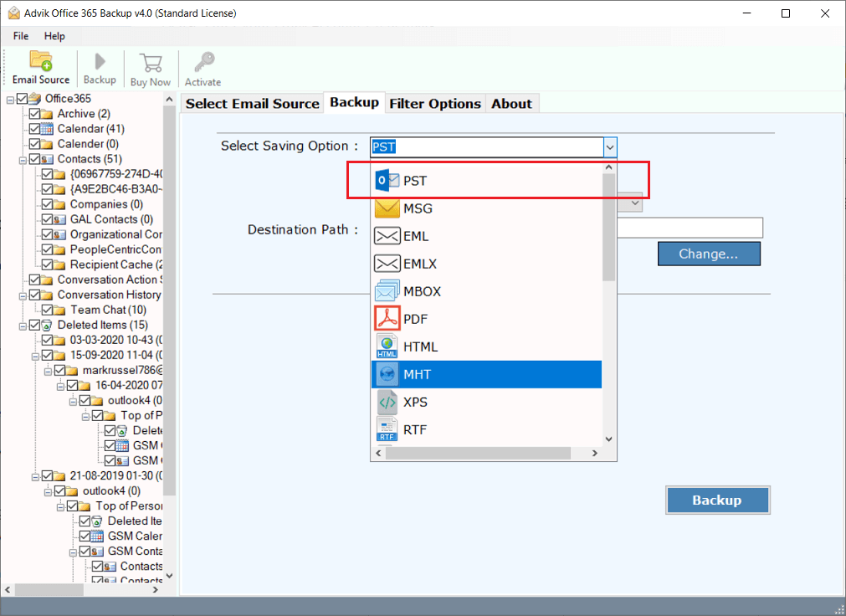Switch to Select Email Source tab
This screenshot has width=846, height=616.
[x=253, y=104]
